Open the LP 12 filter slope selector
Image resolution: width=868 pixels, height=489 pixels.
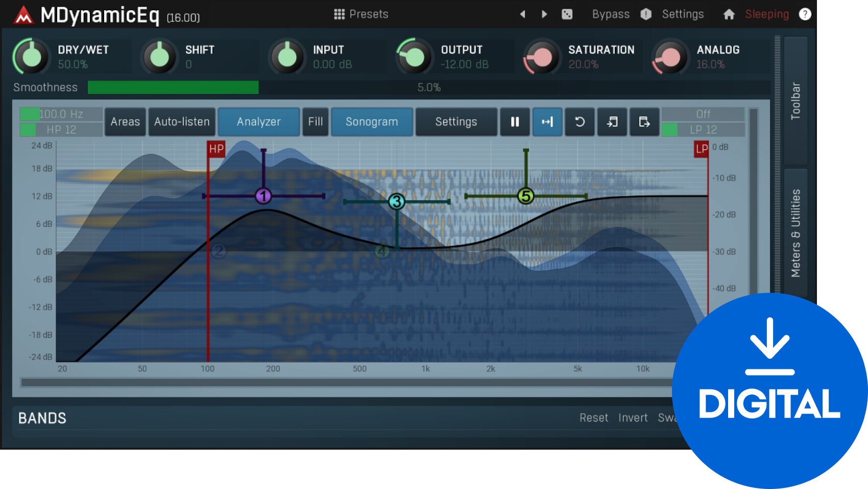click(x=705, y=129)
